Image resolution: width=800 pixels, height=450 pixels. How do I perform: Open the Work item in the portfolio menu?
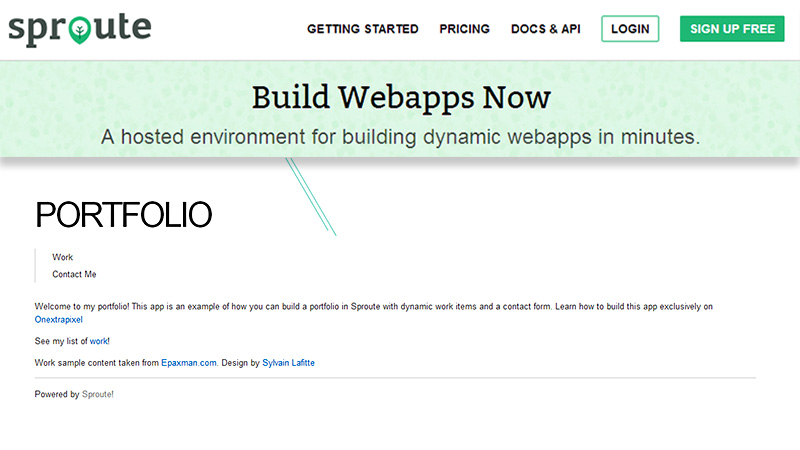[x=63, y=257]
